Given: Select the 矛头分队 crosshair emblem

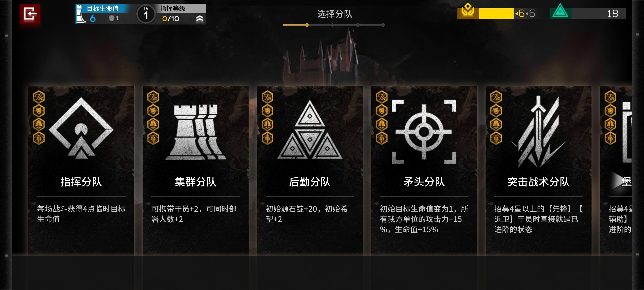Looking at the screenshot, I should (424, 132).
